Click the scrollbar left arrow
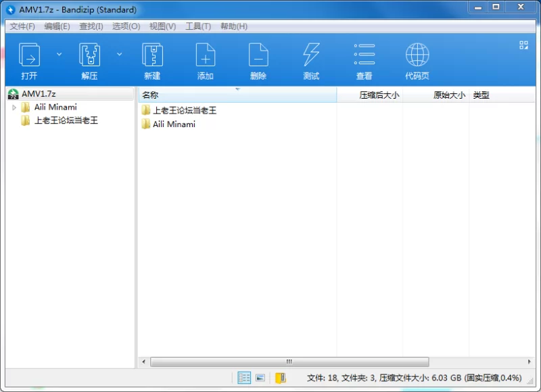The width and height of the screenshot is (541, 392). coord(143,362)
